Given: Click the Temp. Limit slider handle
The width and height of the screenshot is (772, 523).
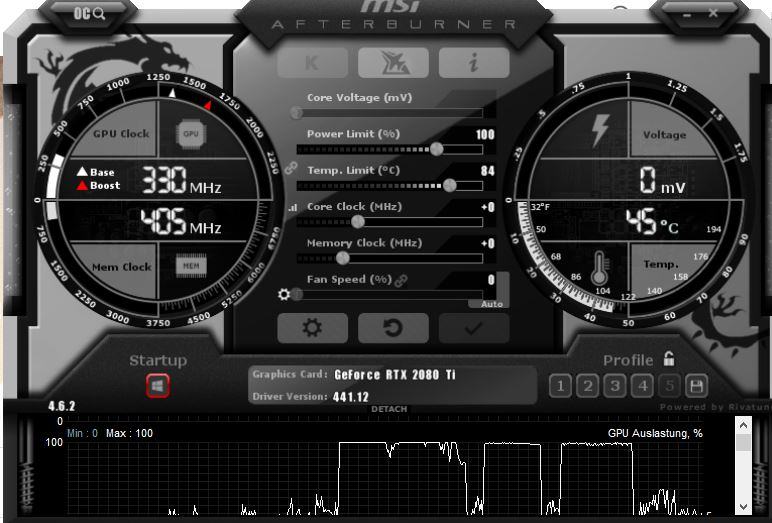Looking at the screenshot, I should pyautogui.click(x=450, y=185).
